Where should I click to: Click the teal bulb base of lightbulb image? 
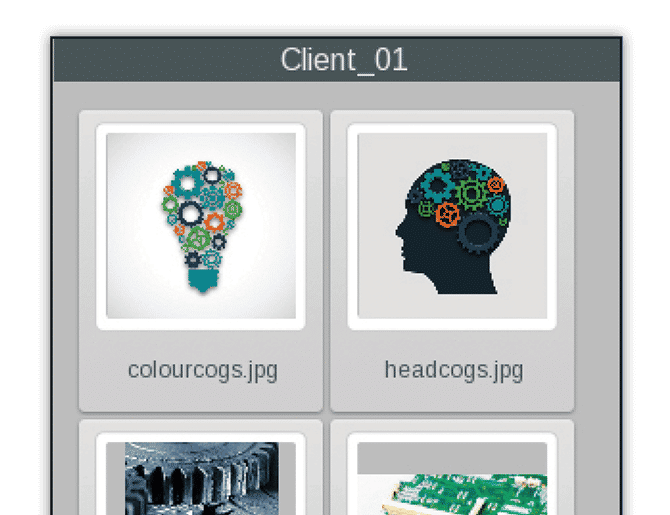[203, 280]
